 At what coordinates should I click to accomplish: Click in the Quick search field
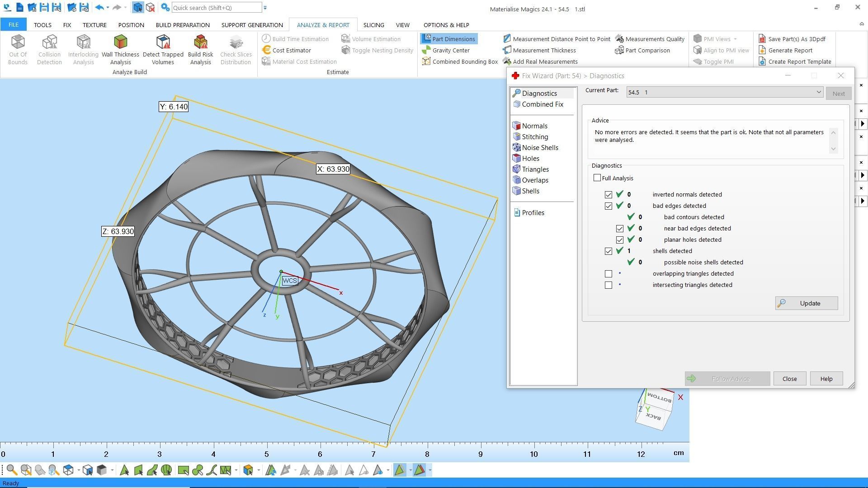[216, 8]
